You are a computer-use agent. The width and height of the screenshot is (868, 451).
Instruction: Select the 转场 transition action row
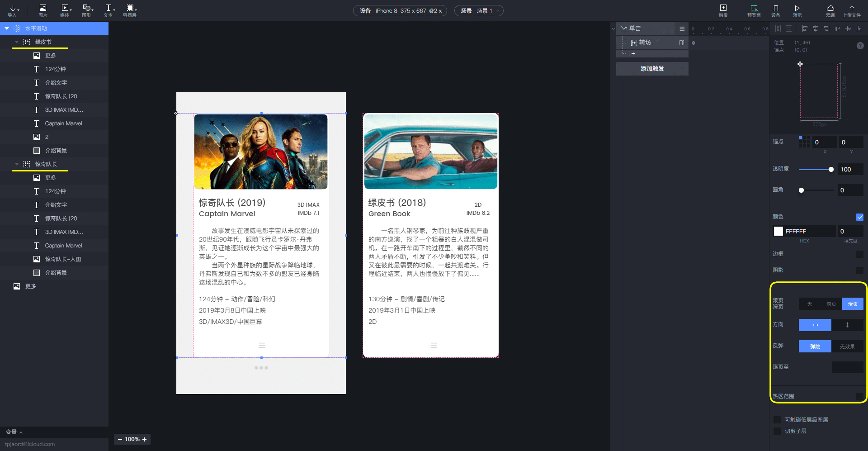click(x=652, y=43)
